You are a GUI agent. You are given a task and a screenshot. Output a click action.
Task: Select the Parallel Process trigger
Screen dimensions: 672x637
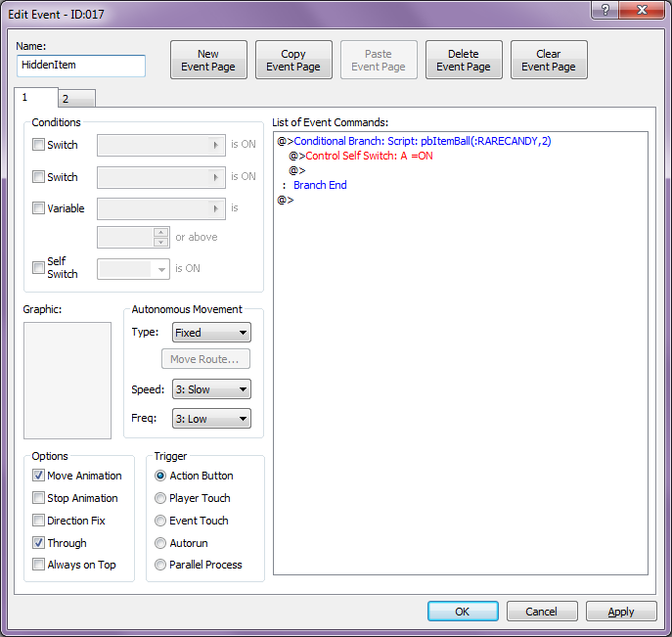[160, 565]
